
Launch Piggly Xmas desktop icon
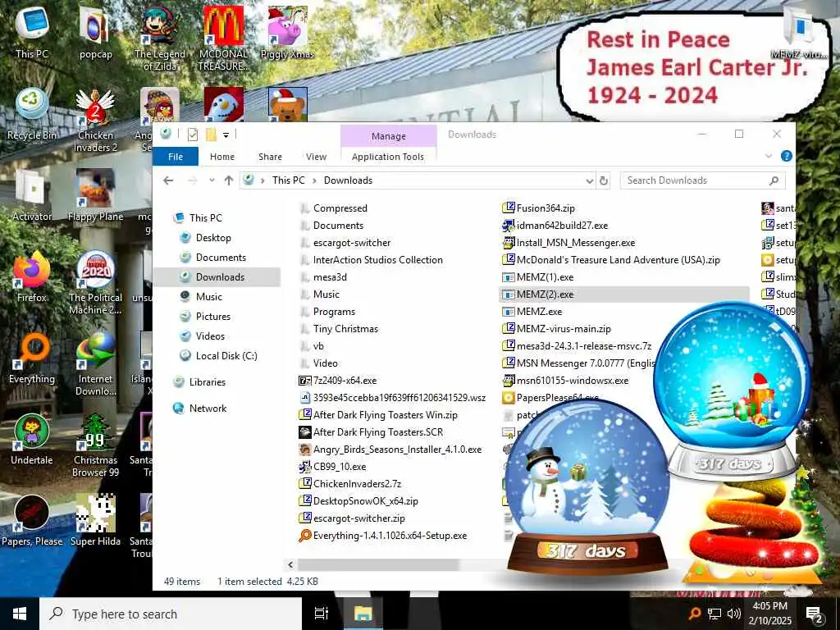point(287,32)
